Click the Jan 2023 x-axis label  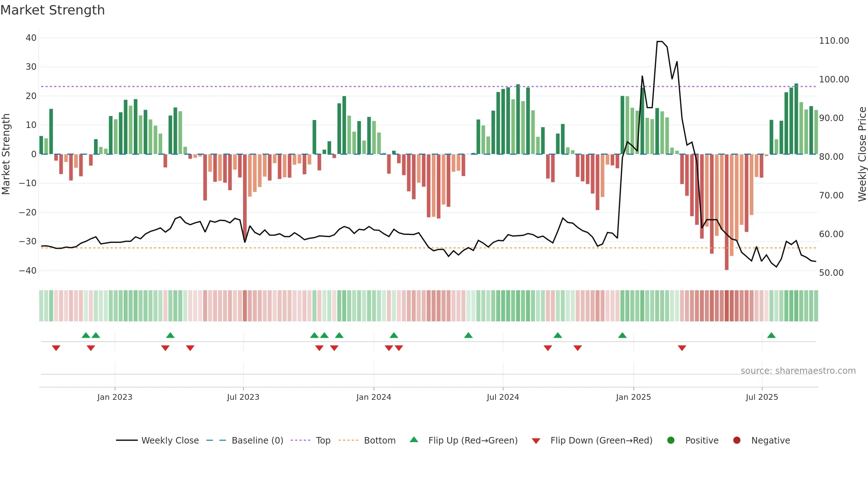tap(115, 397)
